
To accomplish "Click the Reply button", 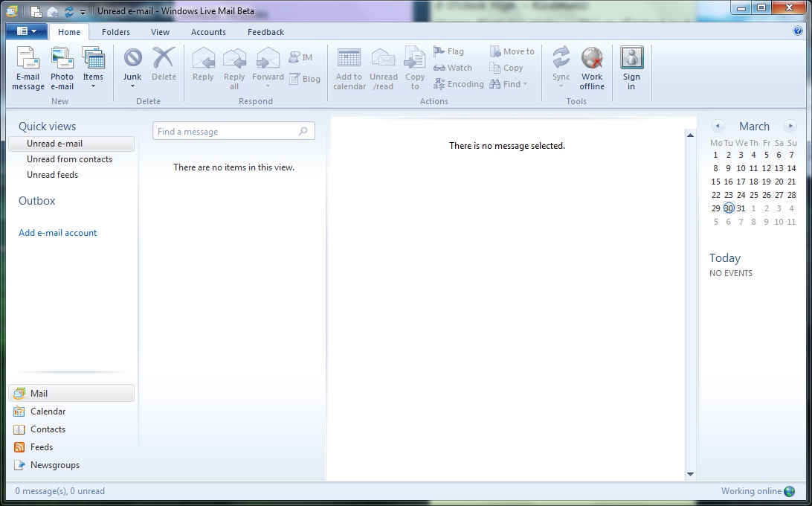I will click(x=203, y=64).
